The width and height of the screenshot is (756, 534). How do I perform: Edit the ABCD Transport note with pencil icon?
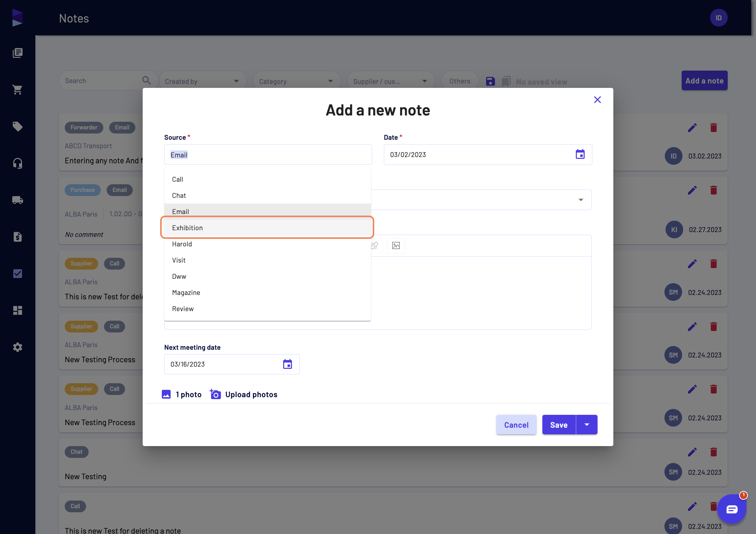(x=692, y=128)
